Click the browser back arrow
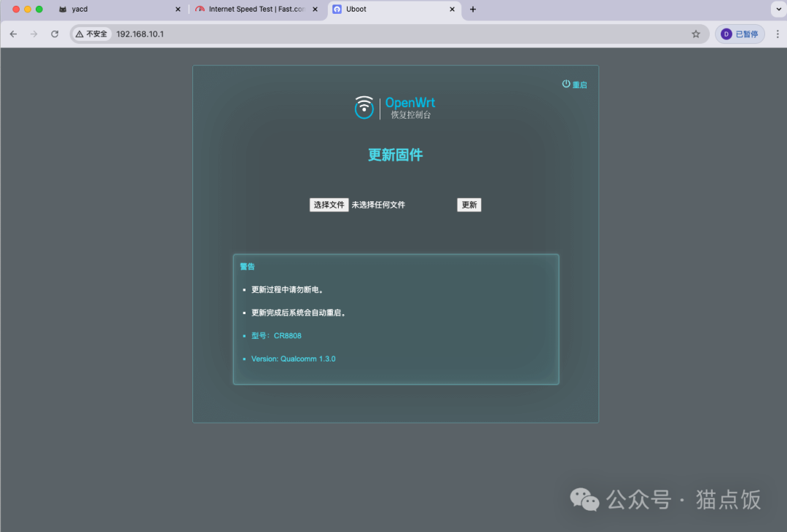Viewport: 787px width, 532px height. (x=14, y=34)
